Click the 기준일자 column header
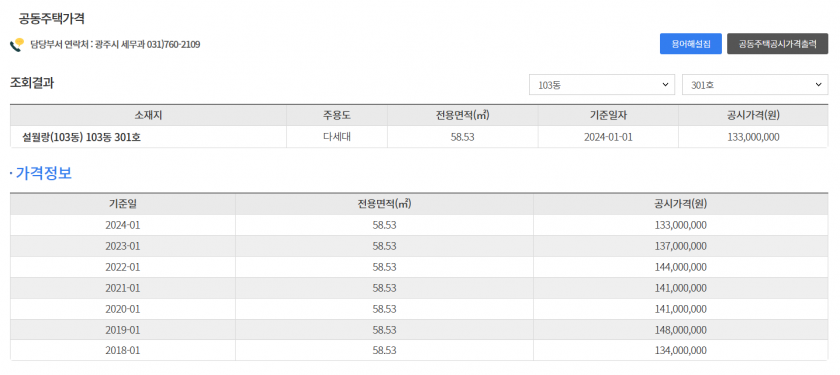 pos(608,115)
